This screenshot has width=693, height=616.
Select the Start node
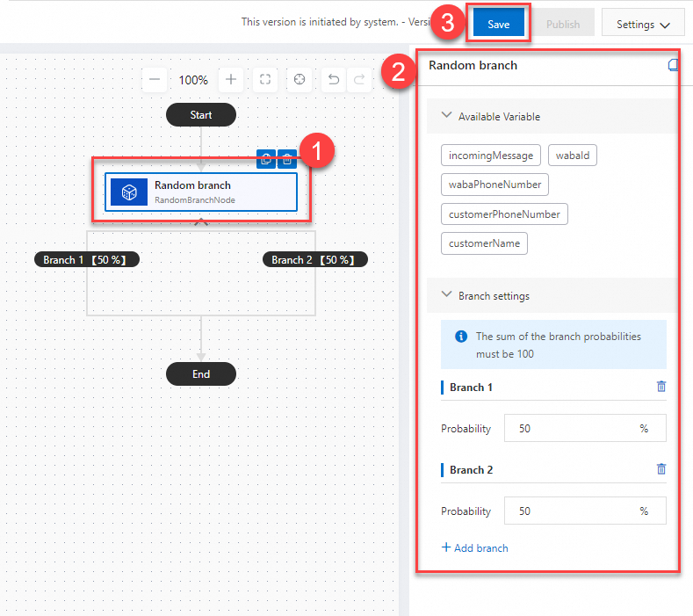tap(201, 115)
